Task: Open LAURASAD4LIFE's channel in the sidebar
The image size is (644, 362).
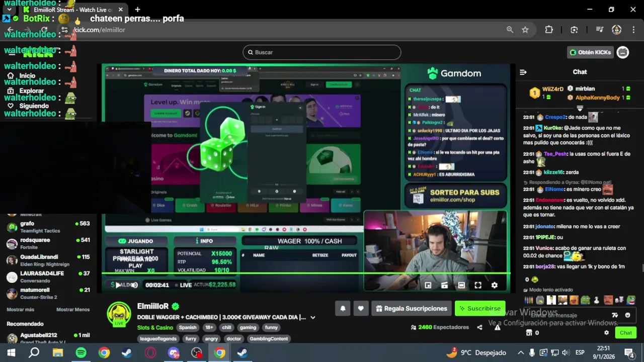Action: coord(48,277)
